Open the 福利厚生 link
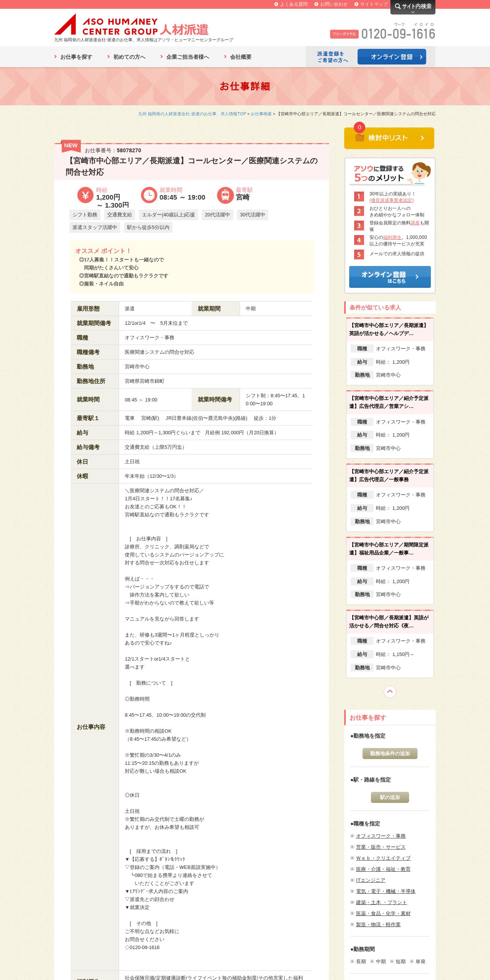490x980 pixels. [x=392, y=237]
